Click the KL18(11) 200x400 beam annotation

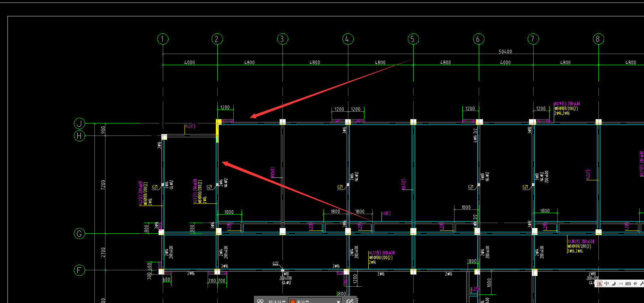pyautogui.click(x=581, y=241)
